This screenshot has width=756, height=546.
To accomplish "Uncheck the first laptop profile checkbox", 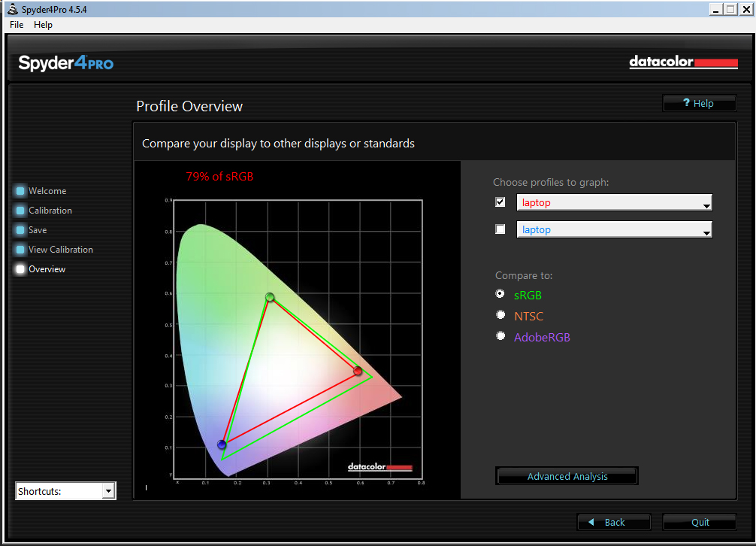I will pyautogui.click(x=500, y=202).
